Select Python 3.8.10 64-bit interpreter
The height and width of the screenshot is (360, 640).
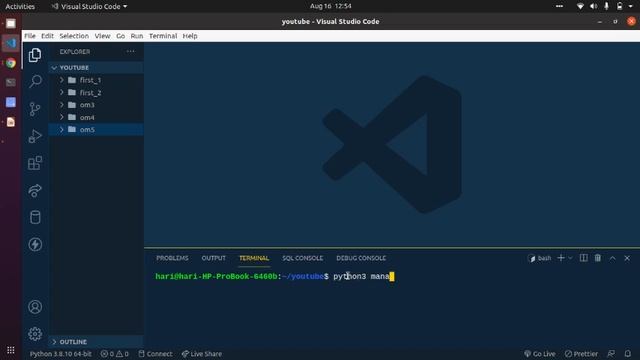tap(60, 354)
